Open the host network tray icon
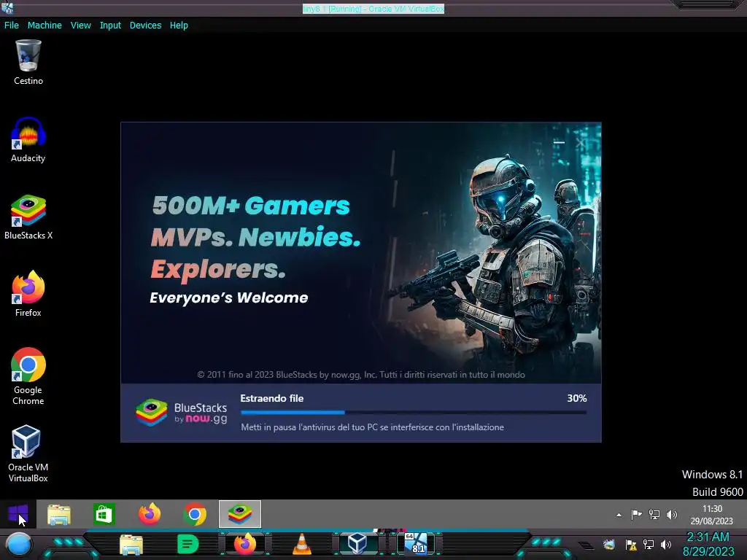 649,544
